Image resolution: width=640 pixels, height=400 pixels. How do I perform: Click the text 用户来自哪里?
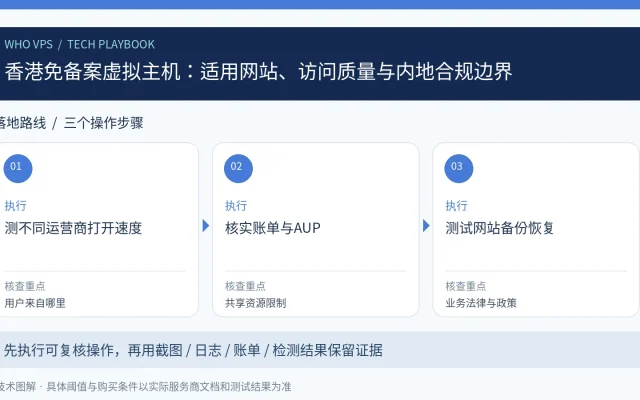point(35,303)
